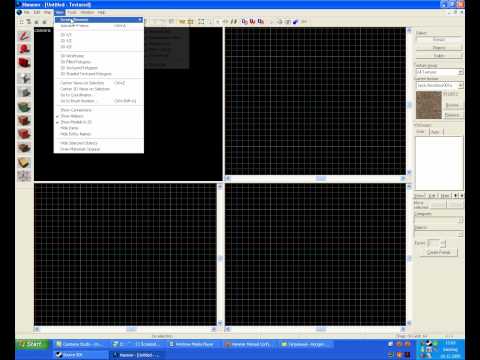Switch view to 2D X/Z

coord(99,47)
